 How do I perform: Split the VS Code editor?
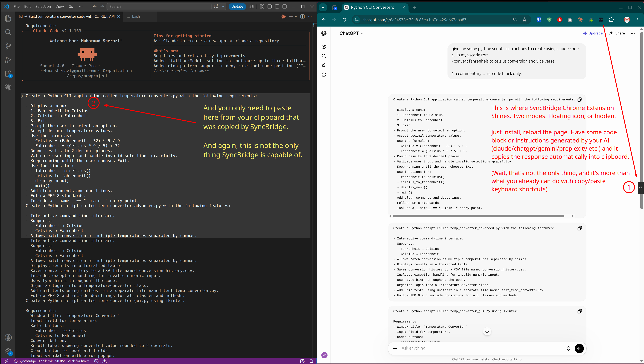(302, 17)
